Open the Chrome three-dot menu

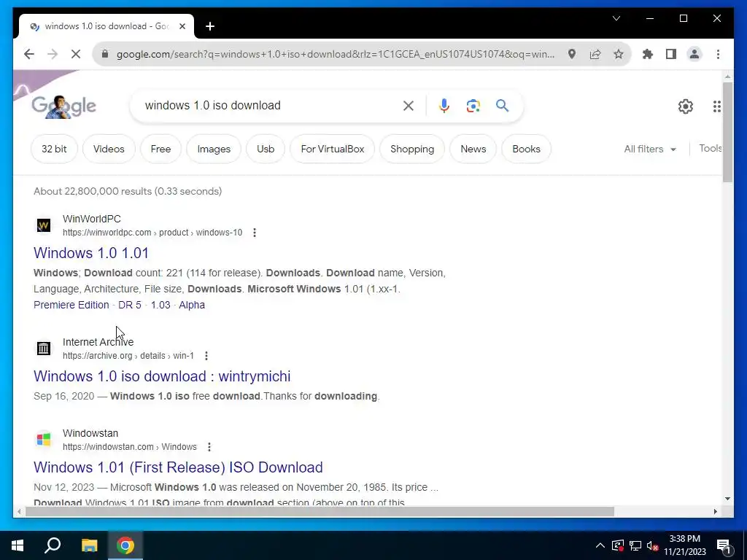(718, 54)
